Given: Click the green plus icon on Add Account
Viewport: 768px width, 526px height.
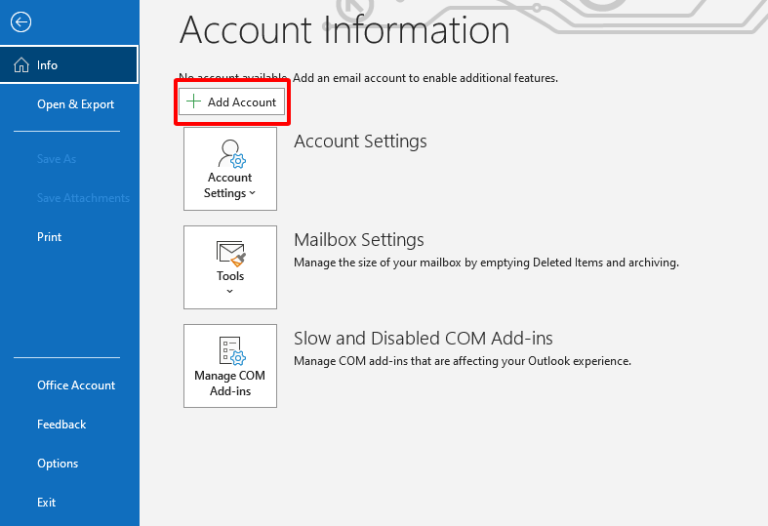Looking at the screenshot, I should pyautogui.click(x=194, y=101).
